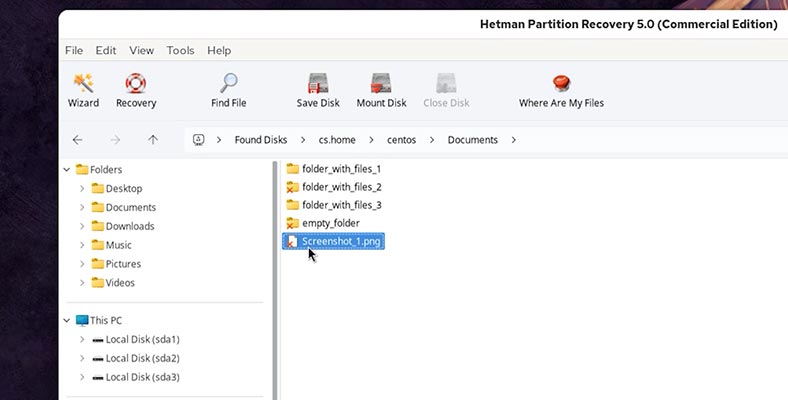Screen dimensions: 788x400
Task: Expand the Documents tree node
Action: 82,207
